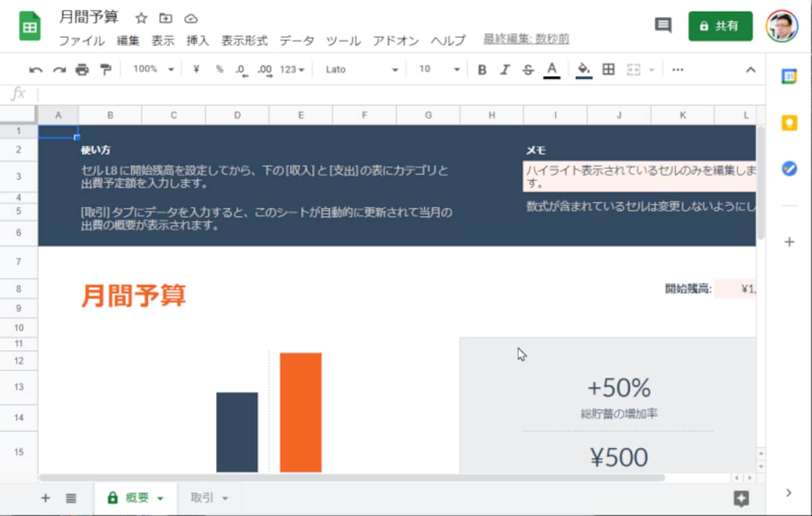This screenshot has height=516, width=812.
Task: Activate the paint format tool
Action: (105, 69)
